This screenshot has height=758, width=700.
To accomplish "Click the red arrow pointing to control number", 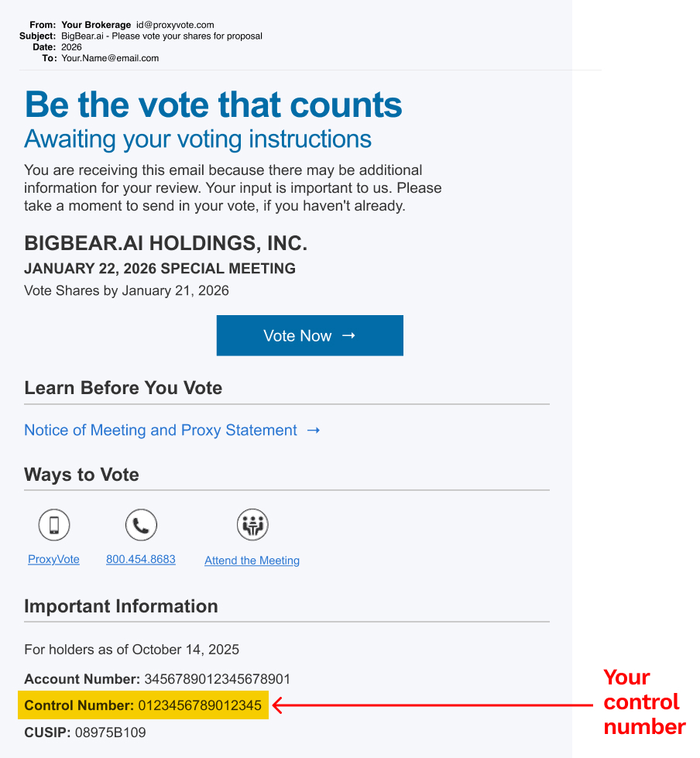I will point(434,705).
